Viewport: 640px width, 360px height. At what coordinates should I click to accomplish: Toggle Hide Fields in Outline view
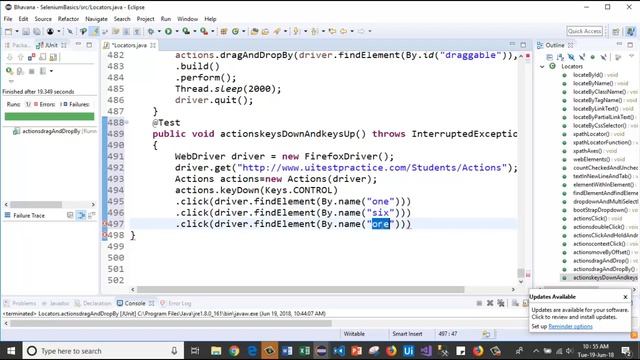click(x=571, y=58)
